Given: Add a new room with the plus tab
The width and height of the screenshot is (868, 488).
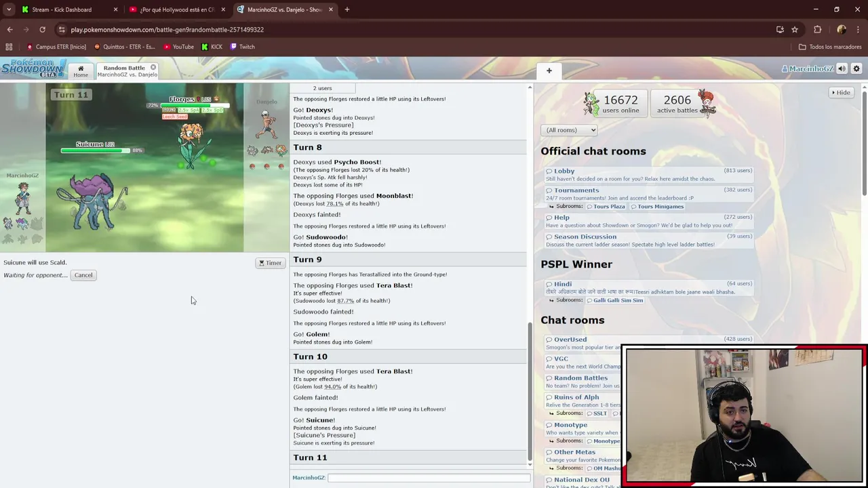Looking at the screenshot, I should pyautogui.click(x=549, y=70).
